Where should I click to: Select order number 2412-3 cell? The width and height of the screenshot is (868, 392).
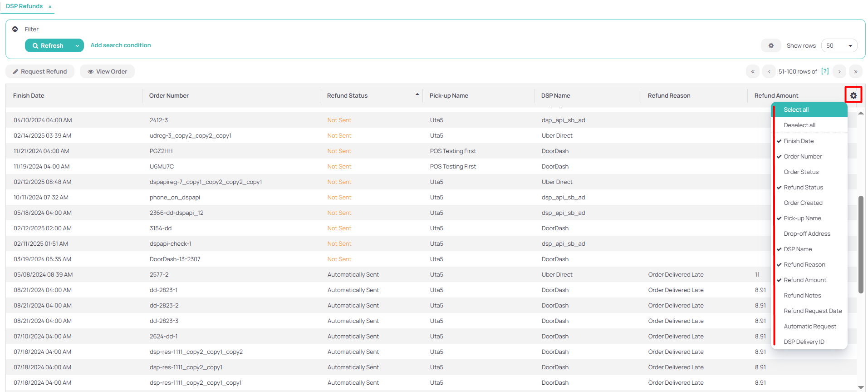(x=159, y=120)
